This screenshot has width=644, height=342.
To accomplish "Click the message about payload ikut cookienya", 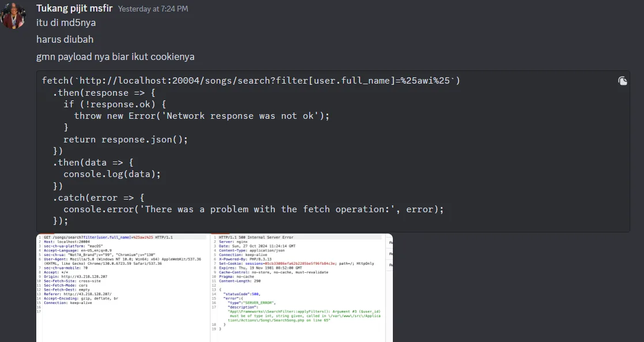I will [x=115, y=57].
